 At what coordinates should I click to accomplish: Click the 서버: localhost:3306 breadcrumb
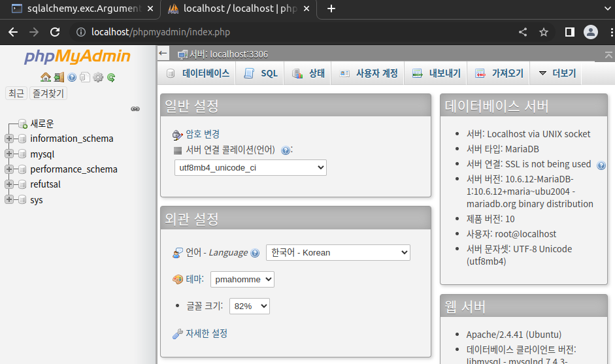click(x=228, y=54)
